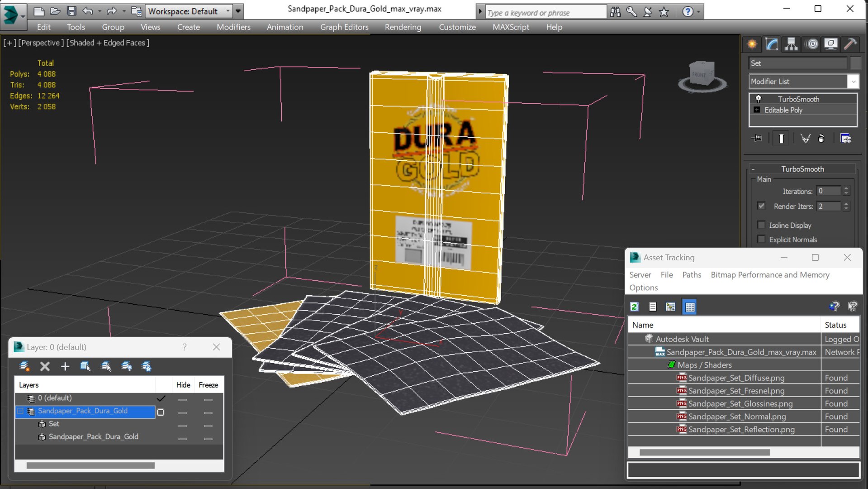
Task: Open the Hierarchy command panel tab
Action: point(791,44)
